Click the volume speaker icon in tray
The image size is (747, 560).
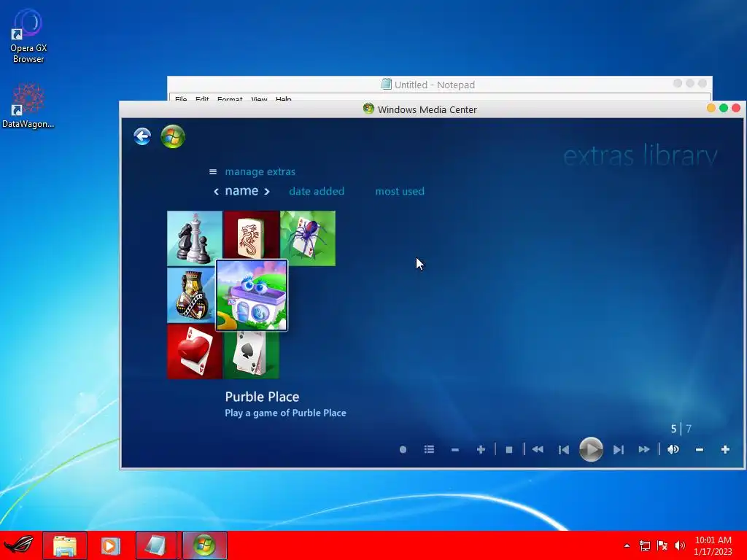pos(680,545)
